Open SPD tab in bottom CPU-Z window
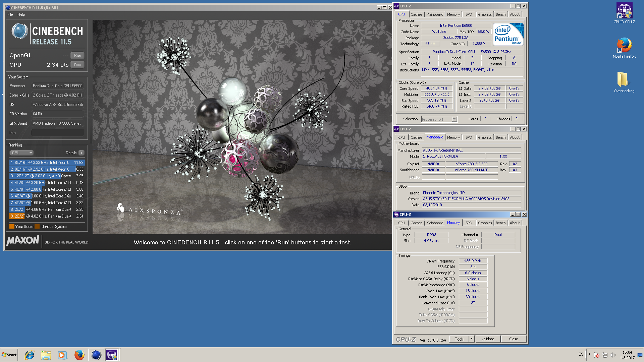The image size is (644, 362). pyautogui.click(x=469, y=223)
